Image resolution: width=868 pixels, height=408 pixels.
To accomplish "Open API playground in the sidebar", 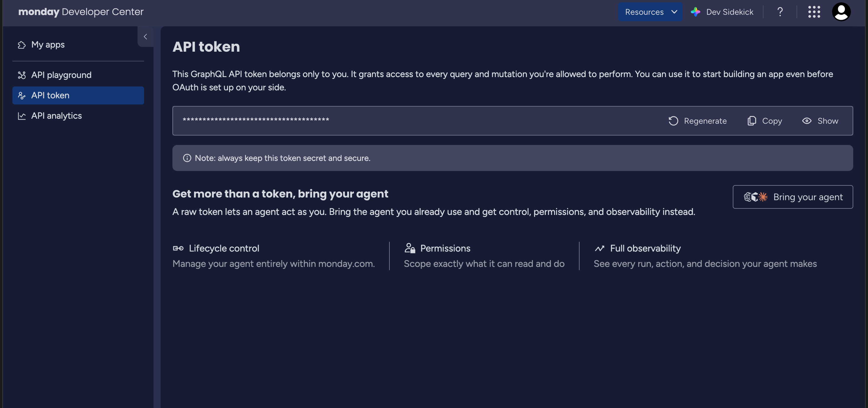I will click(x=78, y=75).
